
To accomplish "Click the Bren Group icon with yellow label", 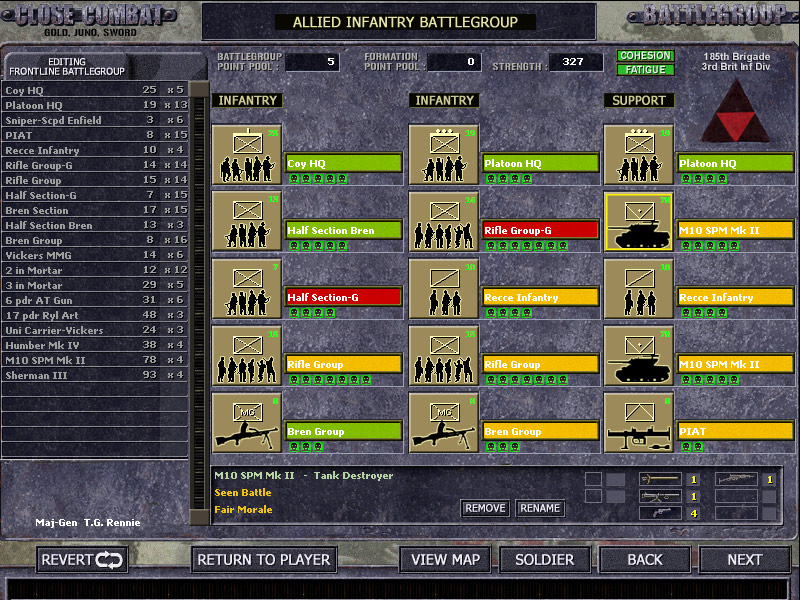I will (444, 422).
